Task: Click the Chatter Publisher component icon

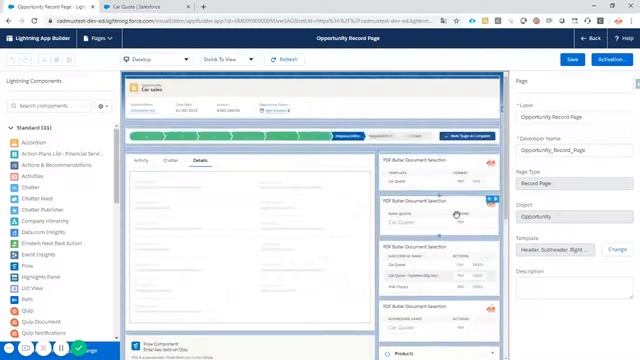Action: pyautogui.click(x=14, y=210)
